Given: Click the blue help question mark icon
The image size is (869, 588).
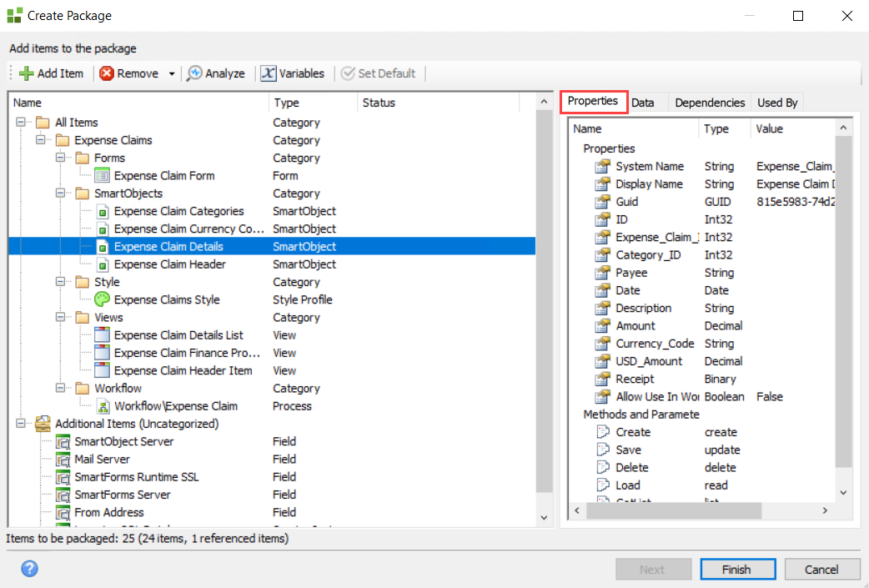Looking at the screenshot, I should pos(29,569).
